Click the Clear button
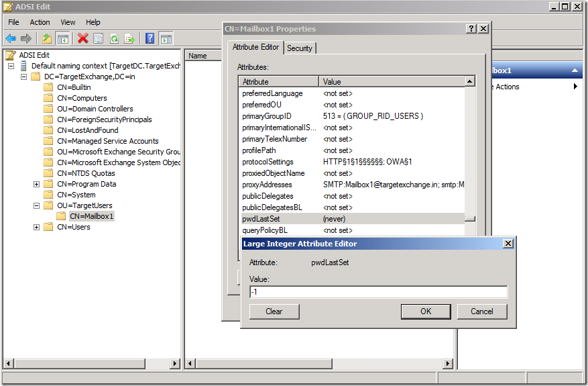 (x=274, y=311)
